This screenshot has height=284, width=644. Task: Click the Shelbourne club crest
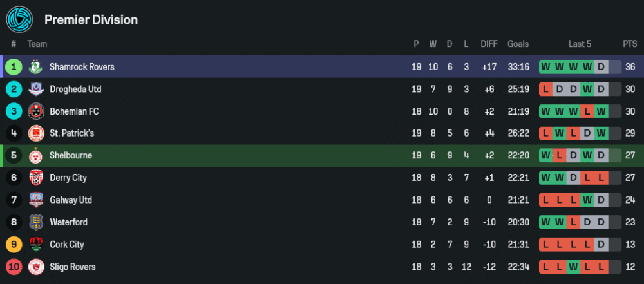tap(36, 156)
